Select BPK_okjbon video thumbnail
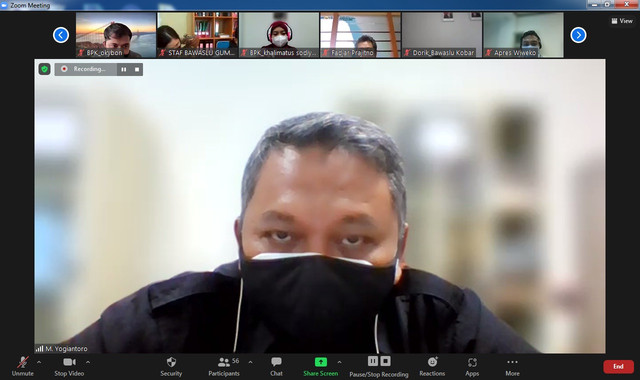Screen dimensions: 640x380 coord(116,35)
